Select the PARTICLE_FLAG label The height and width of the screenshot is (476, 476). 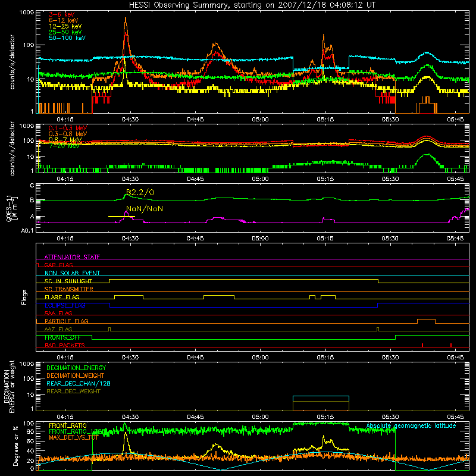click(x=67, y=321)
